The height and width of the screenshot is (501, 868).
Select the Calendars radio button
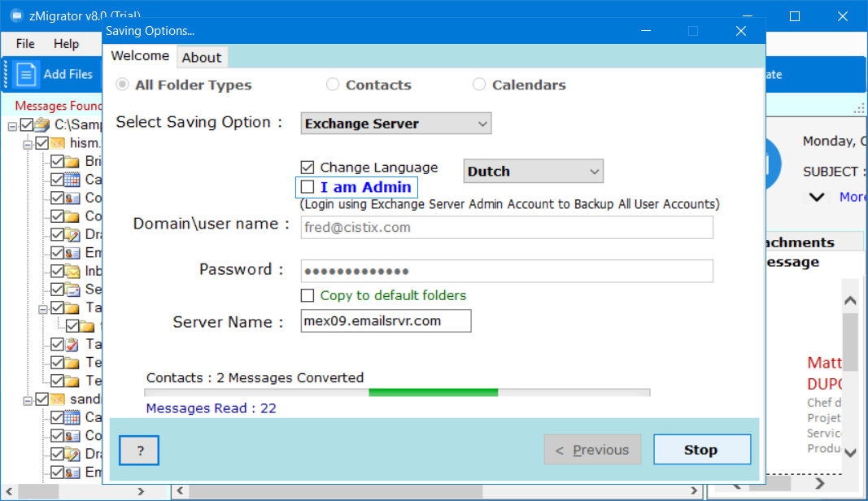(479, 84)
